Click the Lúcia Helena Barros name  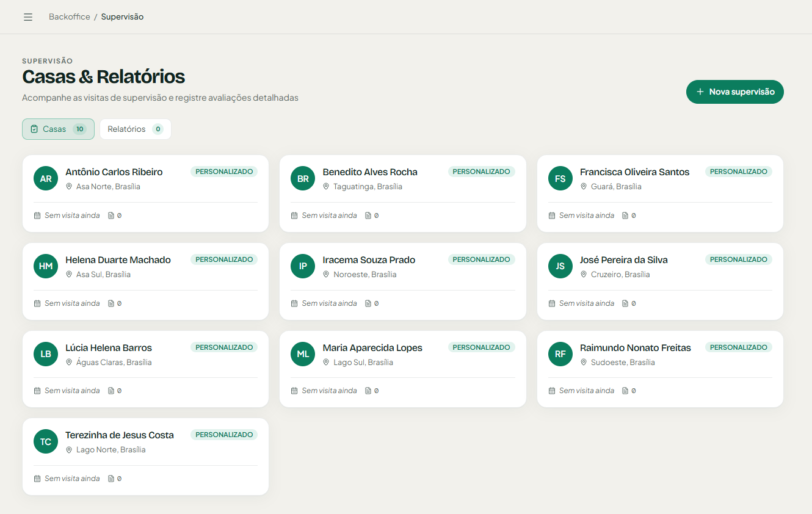(x=109, y=348)
